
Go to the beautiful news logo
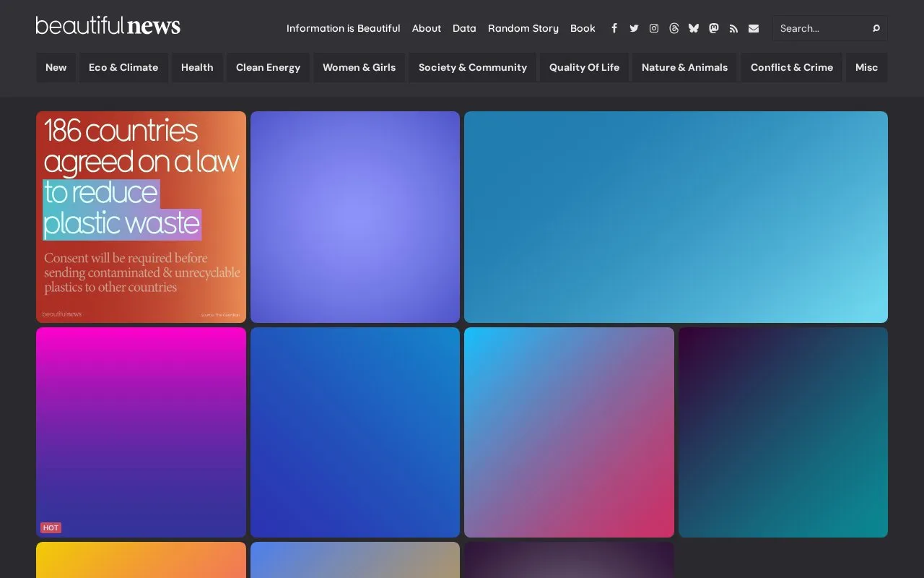(x=108, y=26)
